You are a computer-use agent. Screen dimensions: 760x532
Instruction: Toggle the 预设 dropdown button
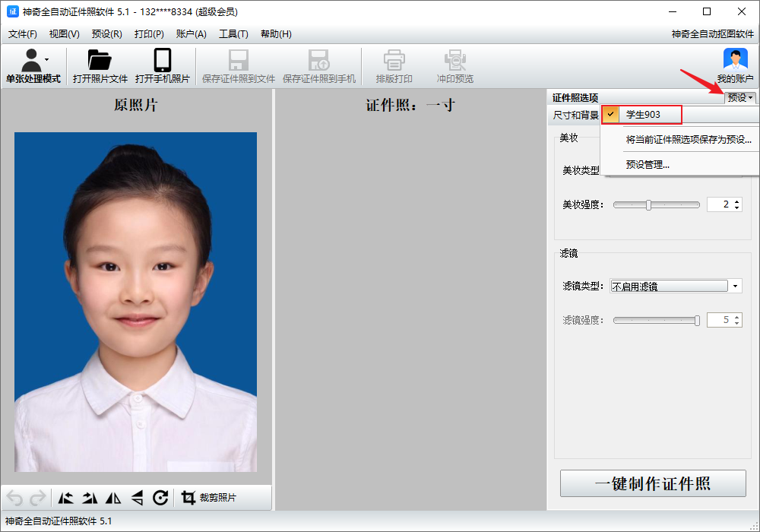[x=740, y=98]
